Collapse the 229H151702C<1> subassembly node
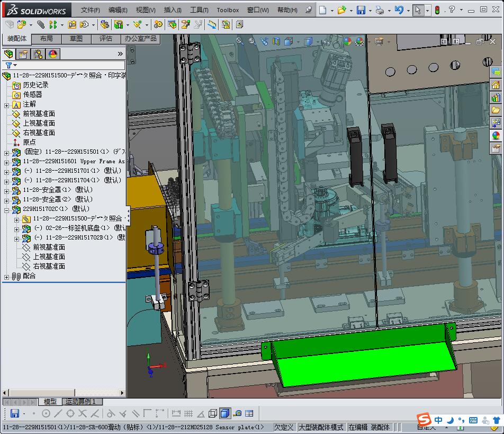The height and width of the screenshot is (434, 504). [6, 209]
